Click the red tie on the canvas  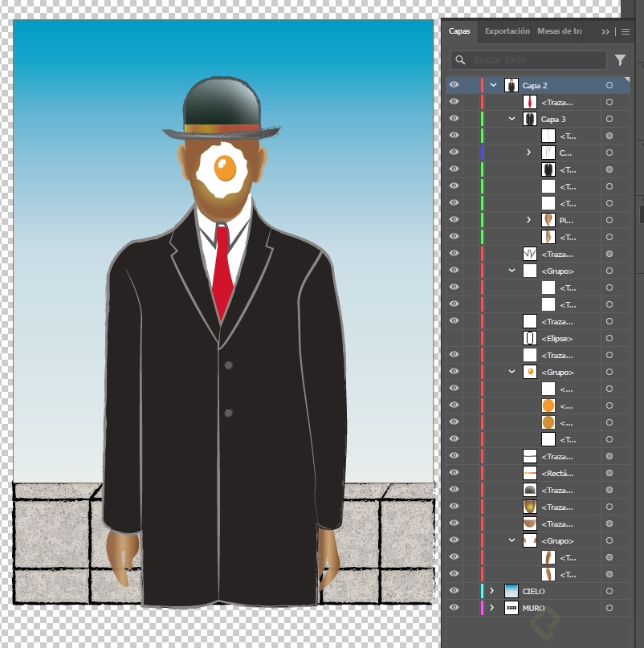coord(222,273)
